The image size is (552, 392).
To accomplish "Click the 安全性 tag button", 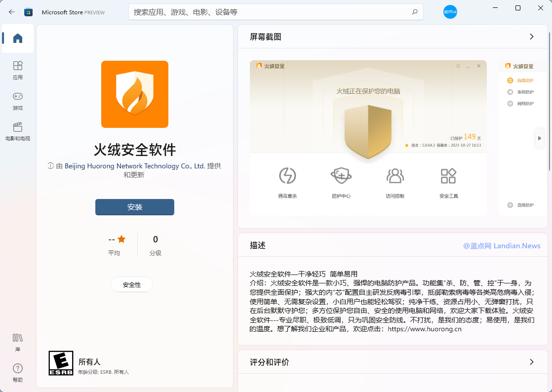I will pos(132,285).
